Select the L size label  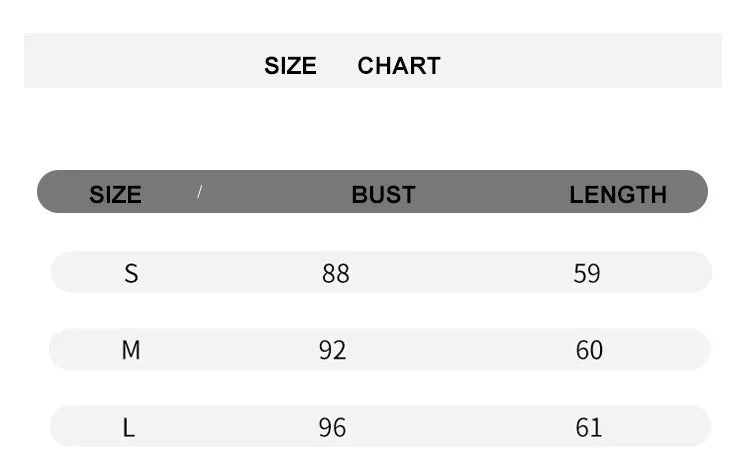[x=129, y=428]
